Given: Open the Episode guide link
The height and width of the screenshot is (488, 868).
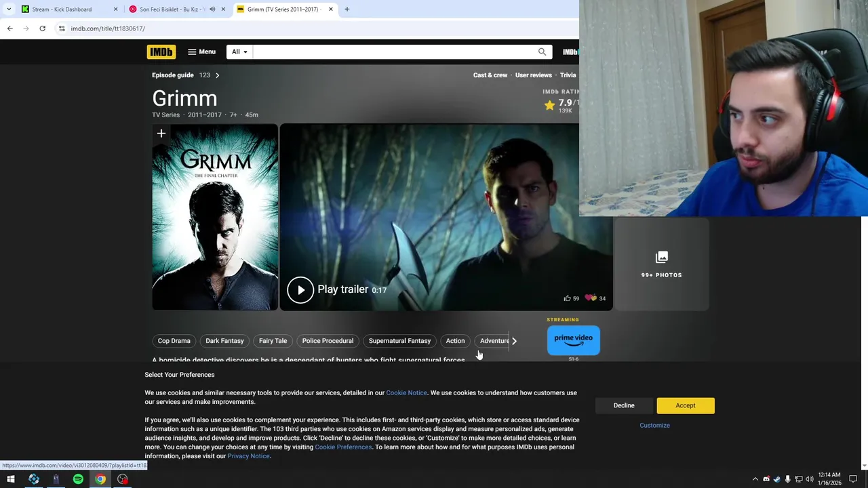Looking at the screenshot, I should [x=173, y=75].
